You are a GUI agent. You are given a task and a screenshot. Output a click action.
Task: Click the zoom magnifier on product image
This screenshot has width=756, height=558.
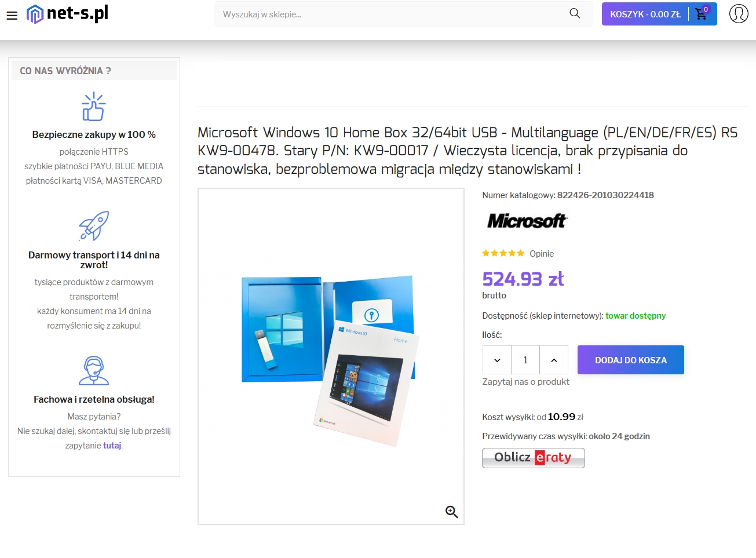452,512
